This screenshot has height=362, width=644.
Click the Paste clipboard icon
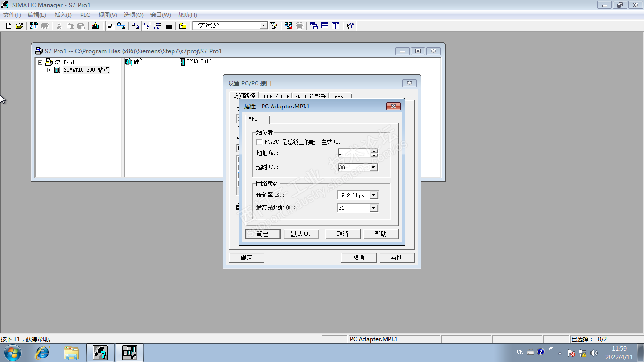click(x=81, y=26)
